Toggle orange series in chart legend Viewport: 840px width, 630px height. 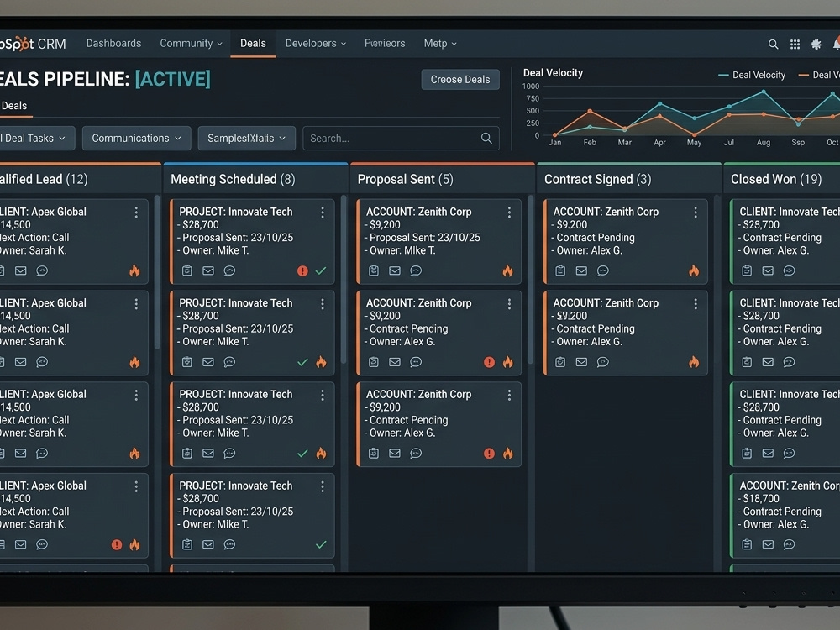(819, 75)
